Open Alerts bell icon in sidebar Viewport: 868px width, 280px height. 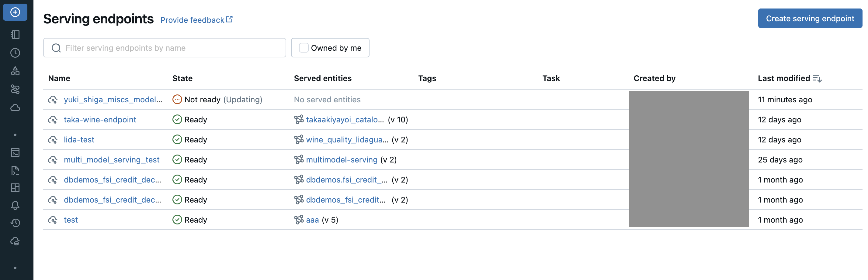(15, 206)
